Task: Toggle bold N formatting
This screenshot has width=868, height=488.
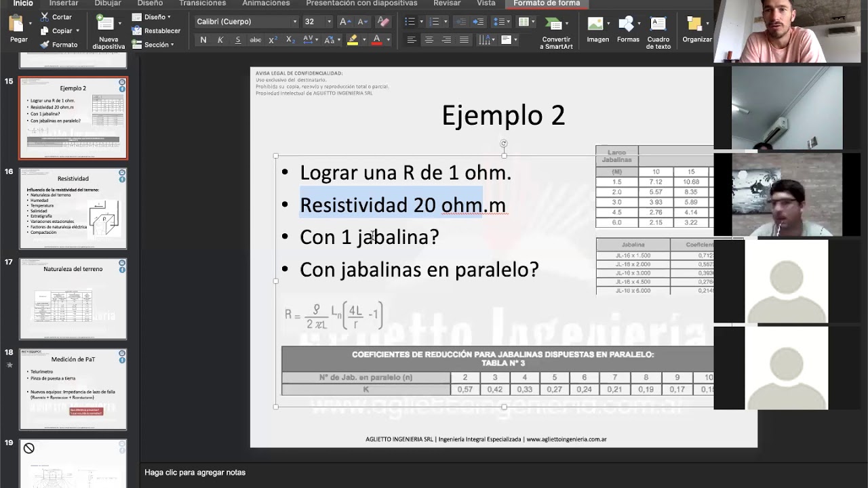Action: pos(203,40)
